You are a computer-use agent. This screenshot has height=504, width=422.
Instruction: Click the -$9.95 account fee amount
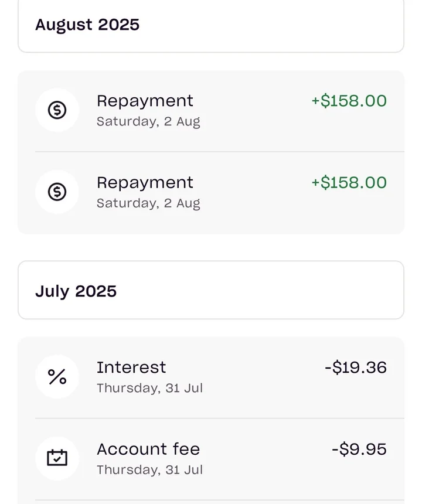(359, 449)
